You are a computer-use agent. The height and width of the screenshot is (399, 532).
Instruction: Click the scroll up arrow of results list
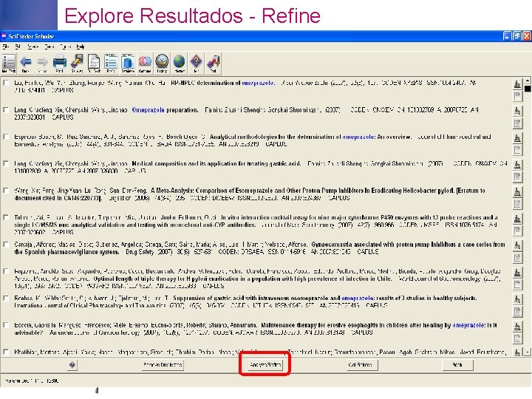[528, 81]
